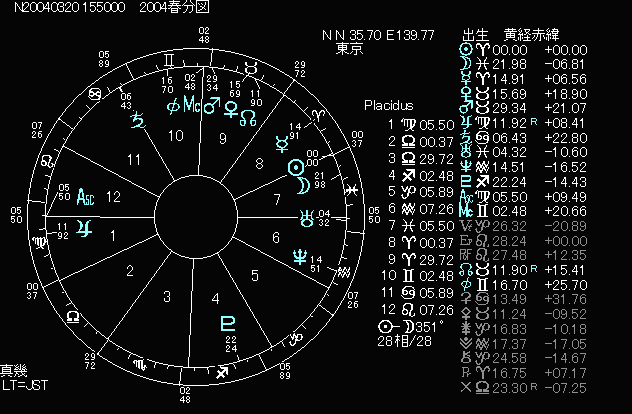Click the Asc marker in house 12
The image size is (632, 414).
click(88, 196)
